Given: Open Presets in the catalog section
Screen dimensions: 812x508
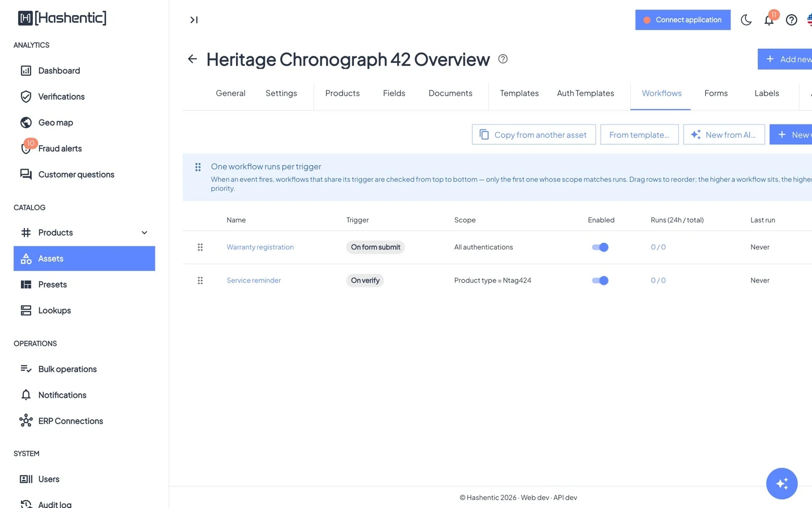Looking at the screenshot, I should pos(84,284).
